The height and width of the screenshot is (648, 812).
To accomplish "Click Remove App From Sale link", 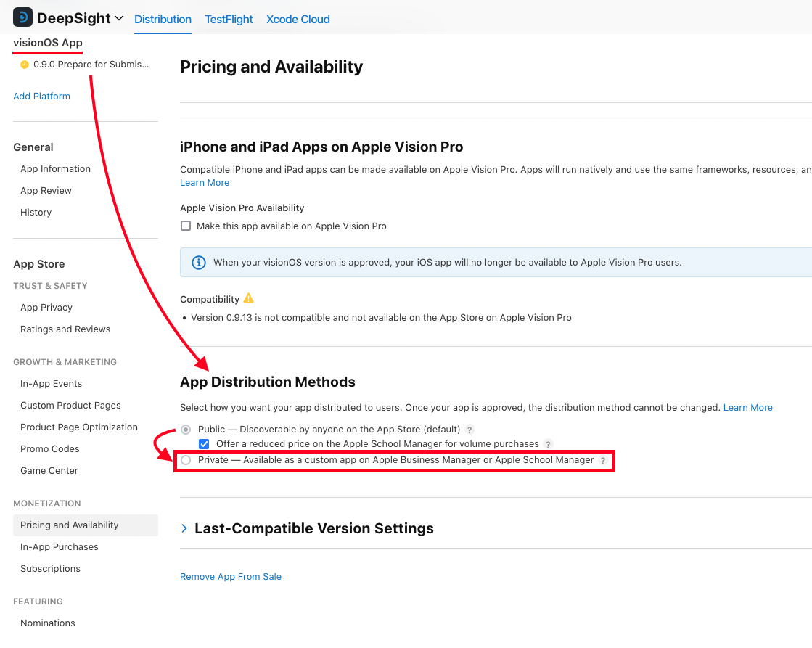I will point(231,576).
